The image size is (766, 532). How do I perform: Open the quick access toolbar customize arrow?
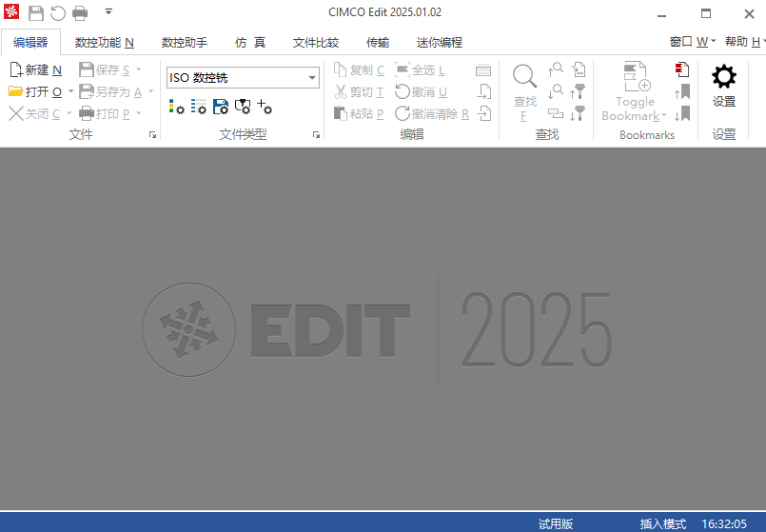(108, 11)
